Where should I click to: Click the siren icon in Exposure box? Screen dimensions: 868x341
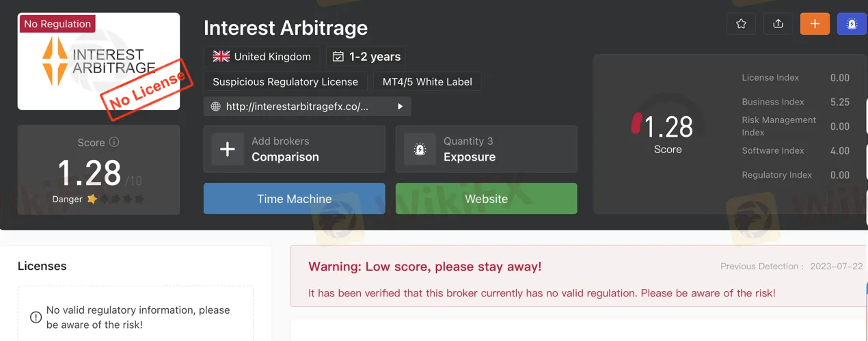(420, 150)
